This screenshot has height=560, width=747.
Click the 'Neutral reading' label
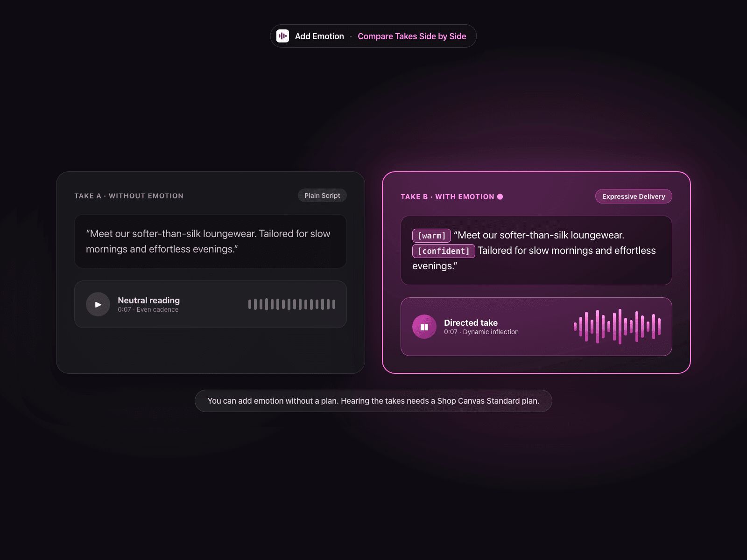[x=148, y=300]
